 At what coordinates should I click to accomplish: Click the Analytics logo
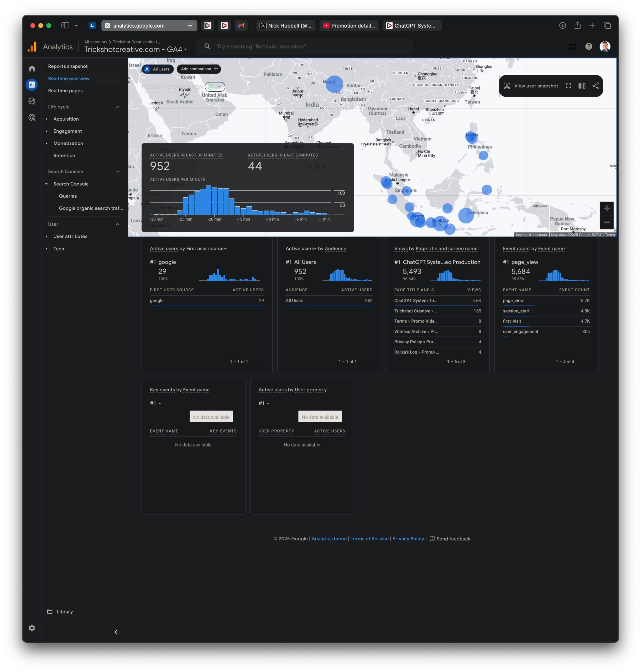32,47
